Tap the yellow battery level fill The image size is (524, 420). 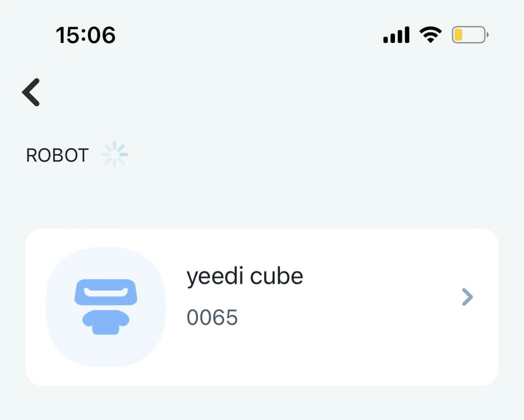458,36
